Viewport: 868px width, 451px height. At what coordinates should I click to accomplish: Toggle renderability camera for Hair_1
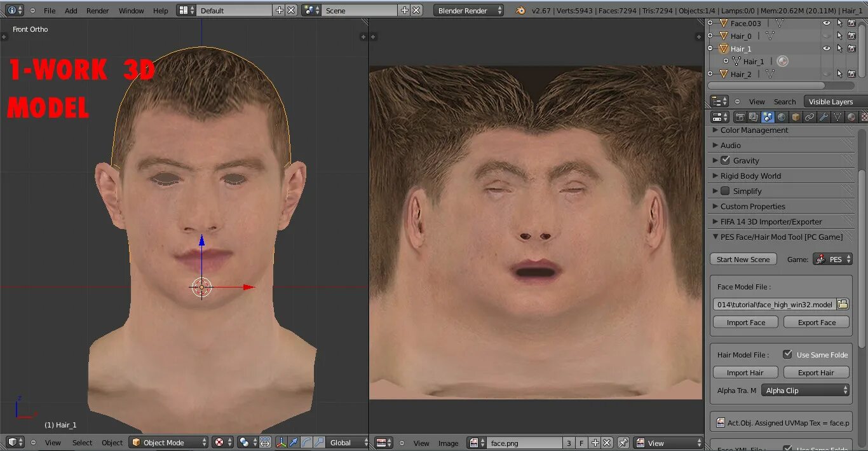[851, 48]
